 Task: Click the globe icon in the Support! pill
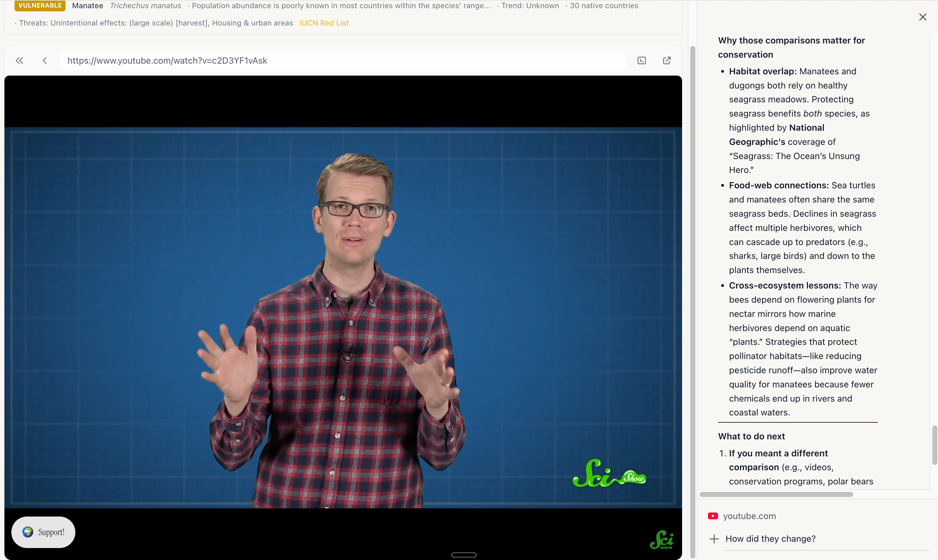click(27, 532)
